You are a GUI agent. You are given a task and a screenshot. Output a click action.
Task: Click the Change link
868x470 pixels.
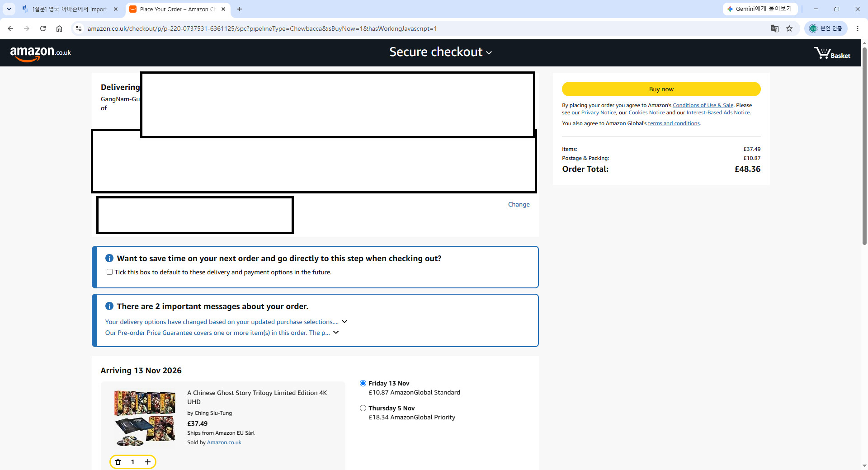tap(519, 204)
